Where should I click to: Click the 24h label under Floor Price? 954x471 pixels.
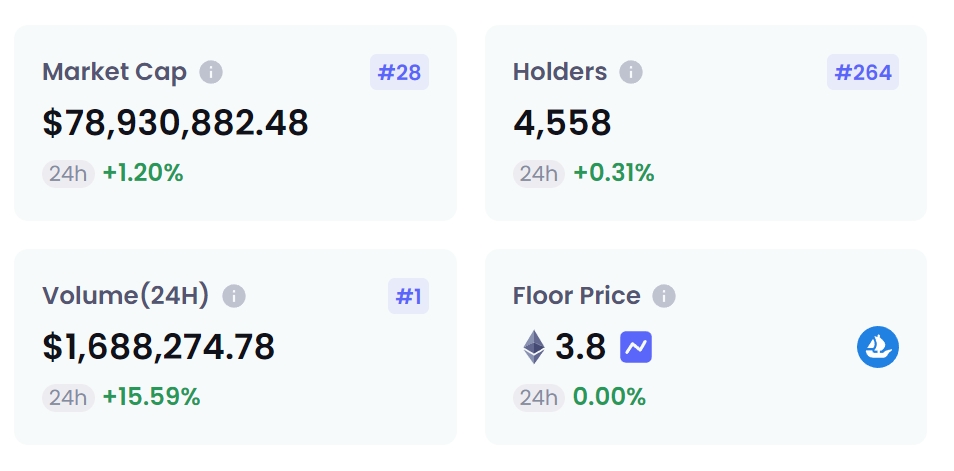point(539,397)
